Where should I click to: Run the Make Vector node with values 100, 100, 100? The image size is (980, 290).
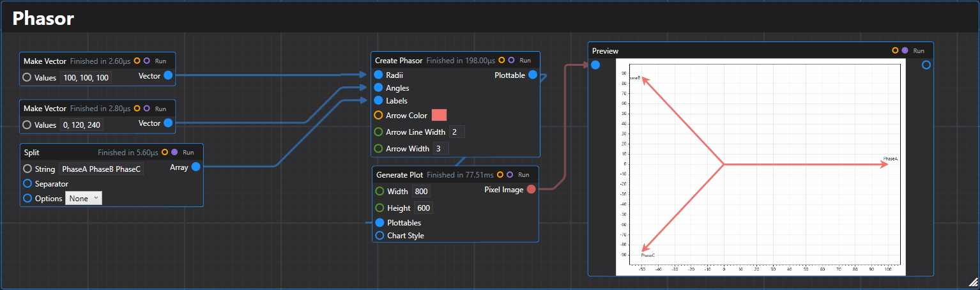click(x=161, y=61)
